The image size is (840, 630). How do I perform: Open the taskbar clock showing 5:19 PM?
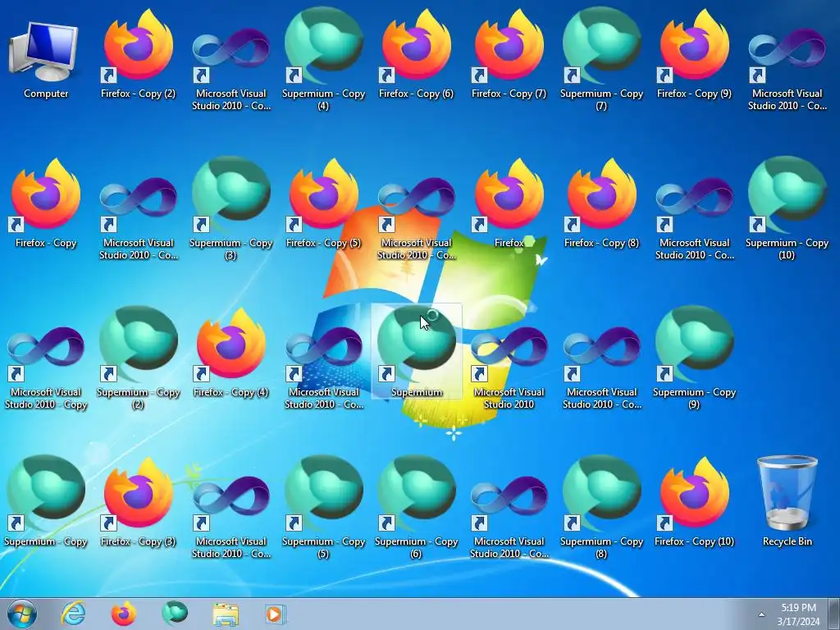798,614
